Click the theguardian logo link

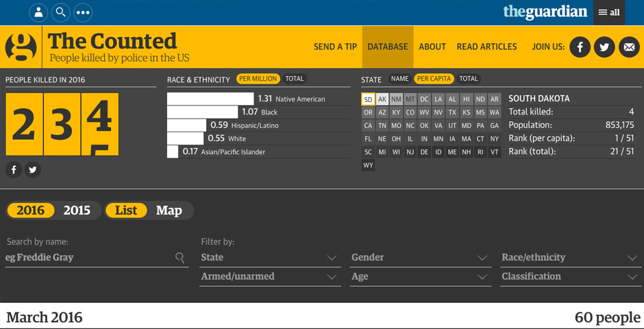(x=545, y=12)
